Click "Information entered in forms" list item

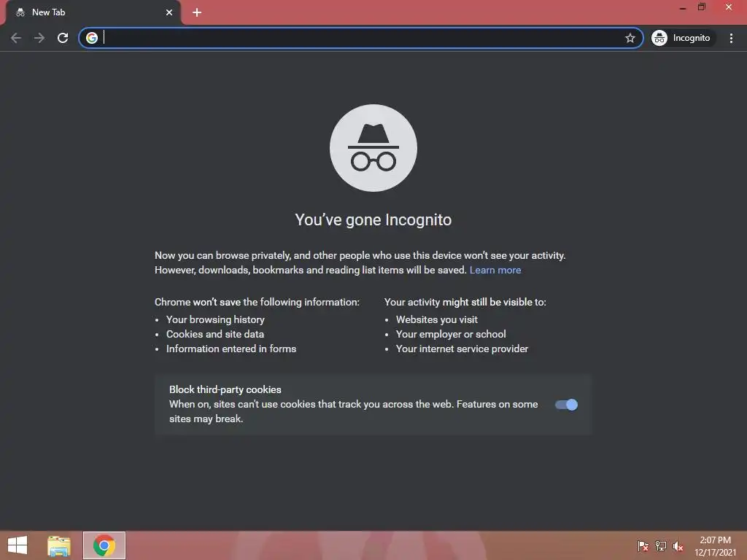point(231,349)
